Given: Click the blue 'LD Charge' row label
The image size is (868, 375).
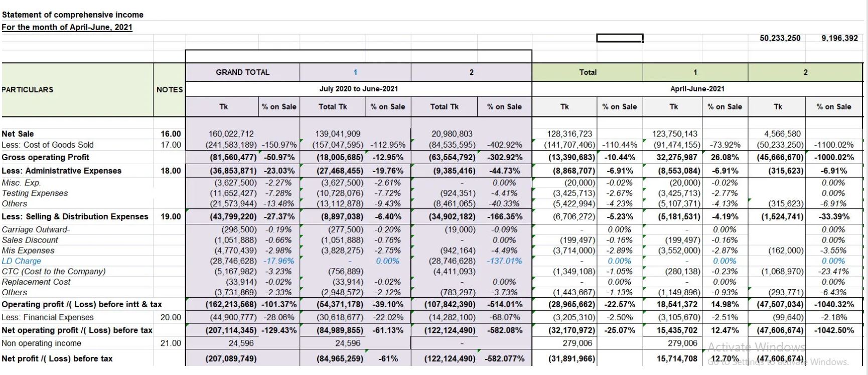Looking at the screenshot, I should point(21,261).
